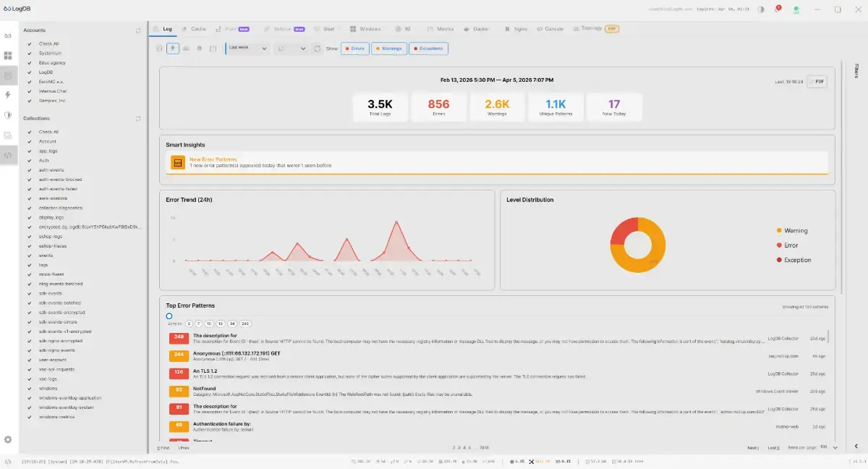Expand the Filters side panel
This screenshot has height=469, width=868.
pos(856,70)
